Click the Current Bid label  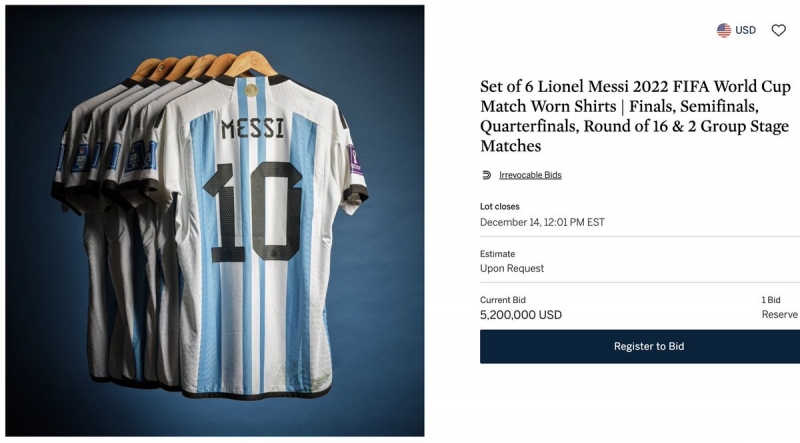coord(503,299)
